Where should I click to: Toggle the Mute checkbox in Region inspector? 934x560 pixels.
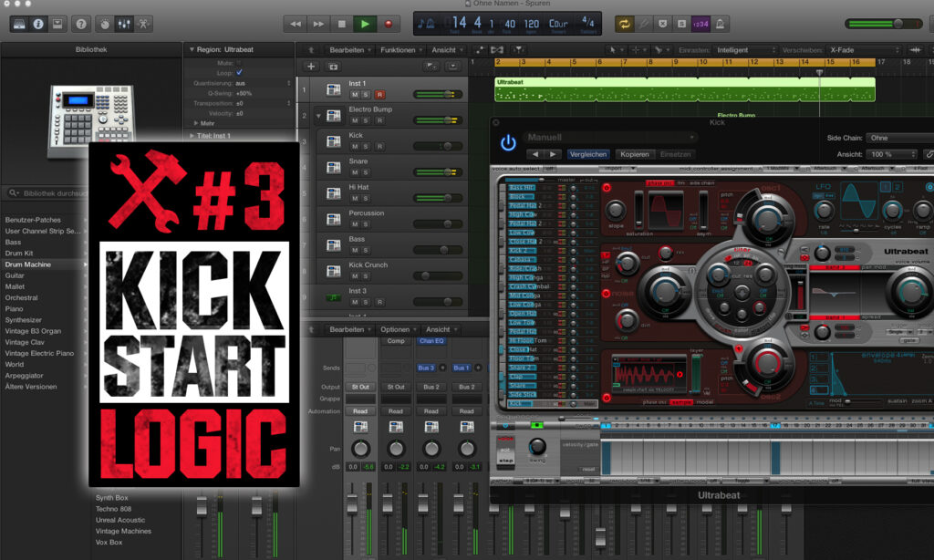239,63
